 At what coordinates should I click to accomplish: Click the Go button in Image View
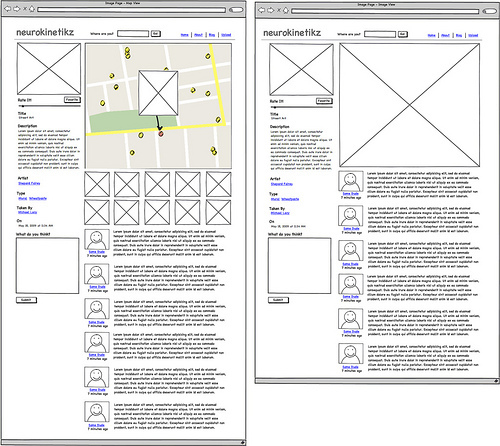pyautogui.click(x=403, y=34)
